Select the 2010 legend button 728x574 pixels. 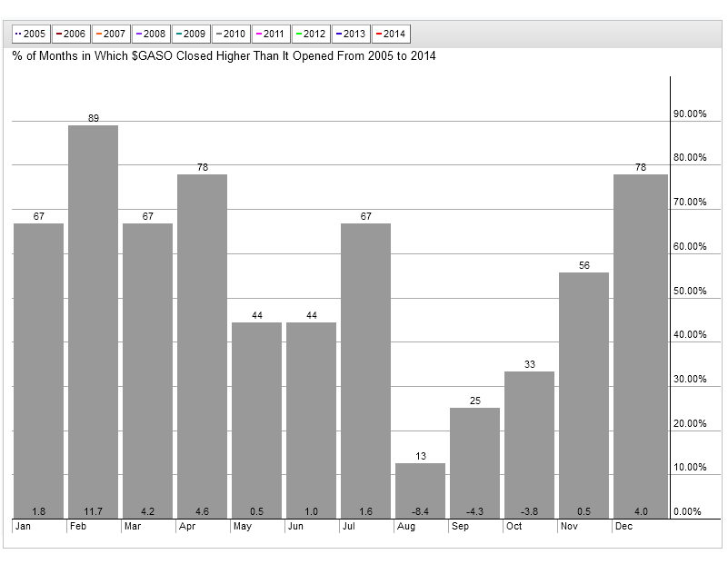(x=230, y=34)
